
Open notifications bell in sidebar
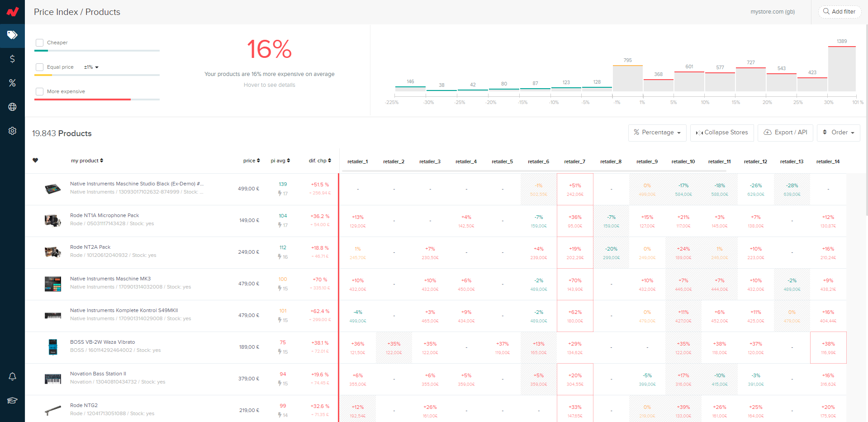tap(12, 376)
